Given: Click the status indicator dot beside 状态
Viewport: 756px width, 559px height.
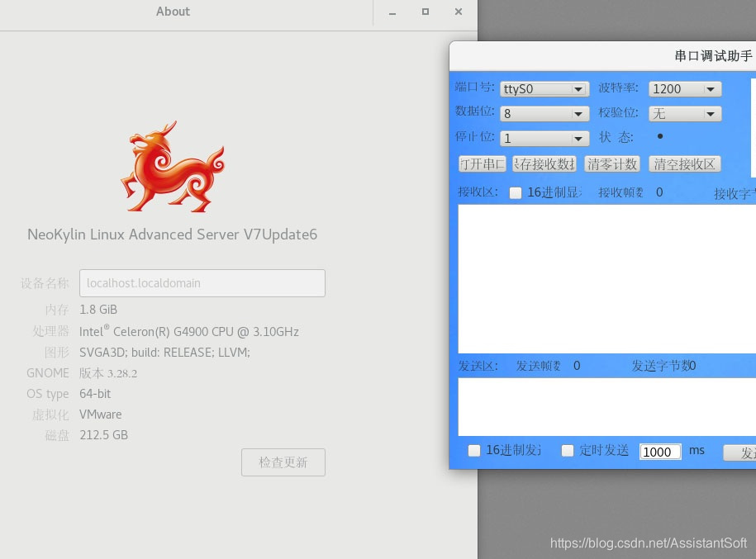Looking at the screenshot, I should 660,137.
